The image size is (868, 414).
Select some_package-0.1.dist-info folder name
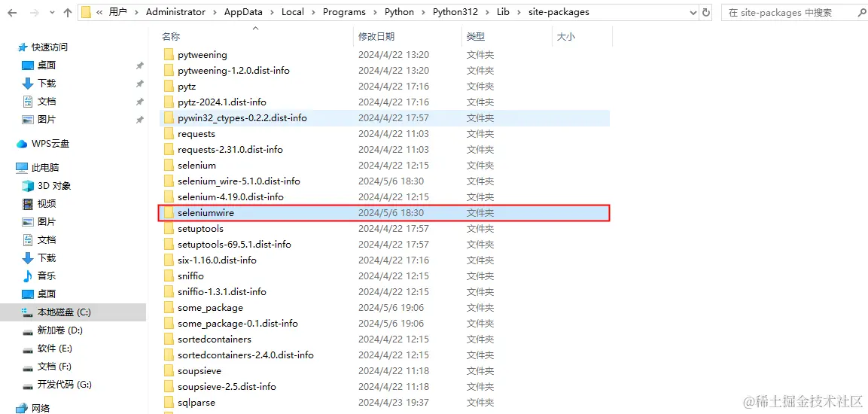[x=238, y=323]
